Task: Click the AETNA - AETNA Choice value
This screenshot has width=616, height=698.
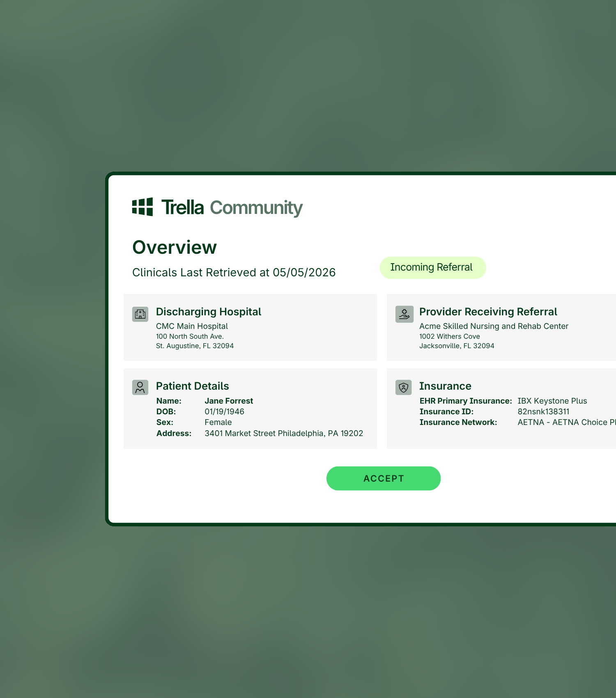Action: tap(567, 422)
